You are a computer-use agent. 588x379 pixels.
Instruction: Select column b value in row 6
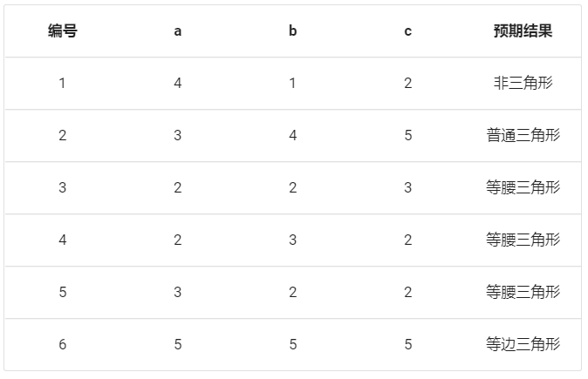293,344
